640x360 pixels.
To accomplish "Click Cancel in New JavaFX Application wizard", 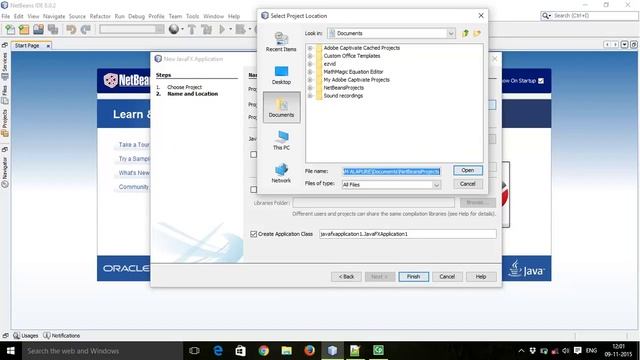I will point(447,277).
